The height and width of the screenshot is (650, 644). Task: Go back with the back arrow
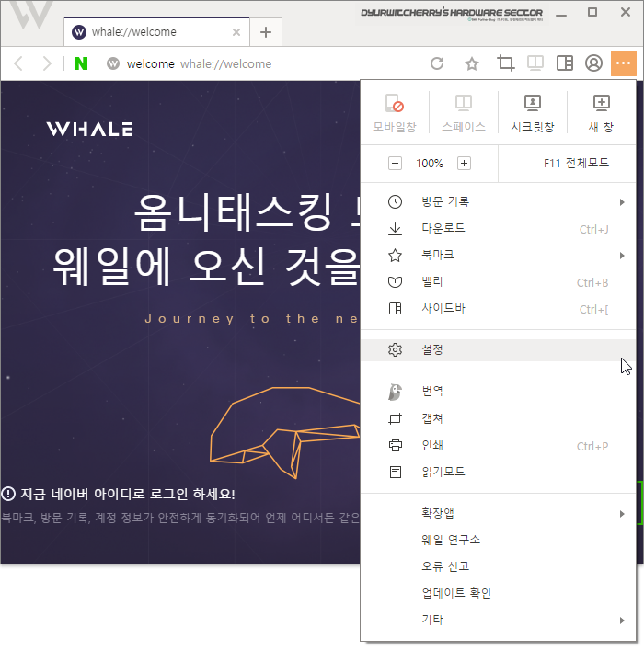18,63
